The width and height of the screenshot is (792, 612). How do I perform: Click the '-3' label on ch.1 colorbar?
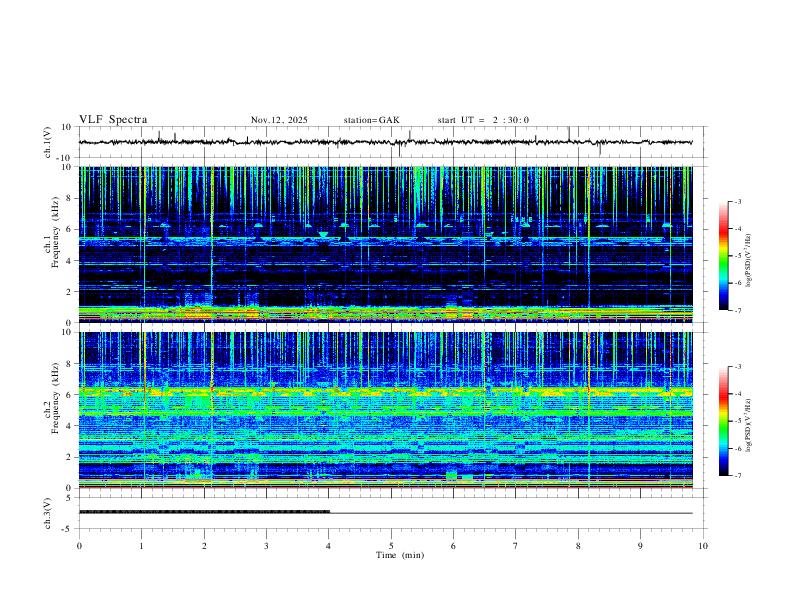coord(737,201)
